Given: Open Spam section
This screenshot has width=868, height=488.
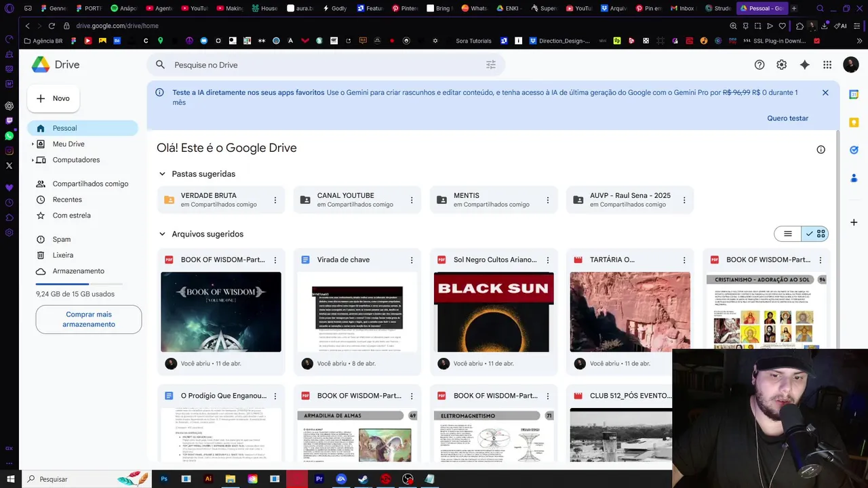Looking at the screenshot, I should pos(83,239).
